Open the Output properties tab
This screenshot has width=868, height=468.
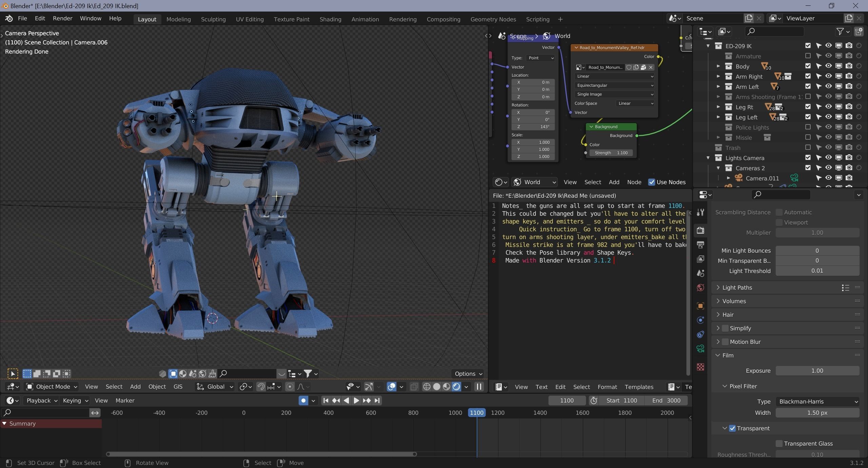pyautogui.click(x=701, y=245)
